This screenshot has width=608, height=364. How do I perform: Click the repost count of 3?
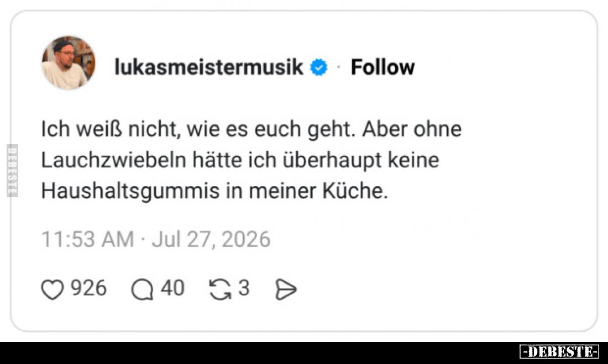pyautogui.click(x=244, y=288)
